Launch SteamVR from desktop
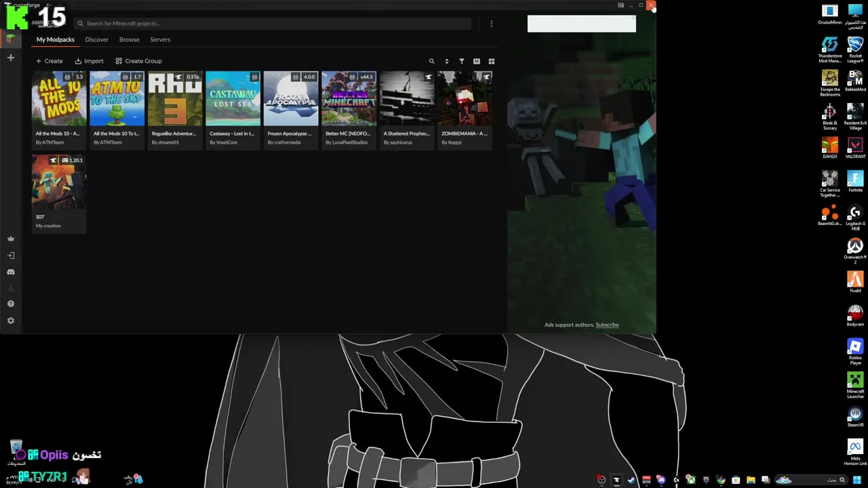This screenshot has height=488, width=868. coord(855,417)
